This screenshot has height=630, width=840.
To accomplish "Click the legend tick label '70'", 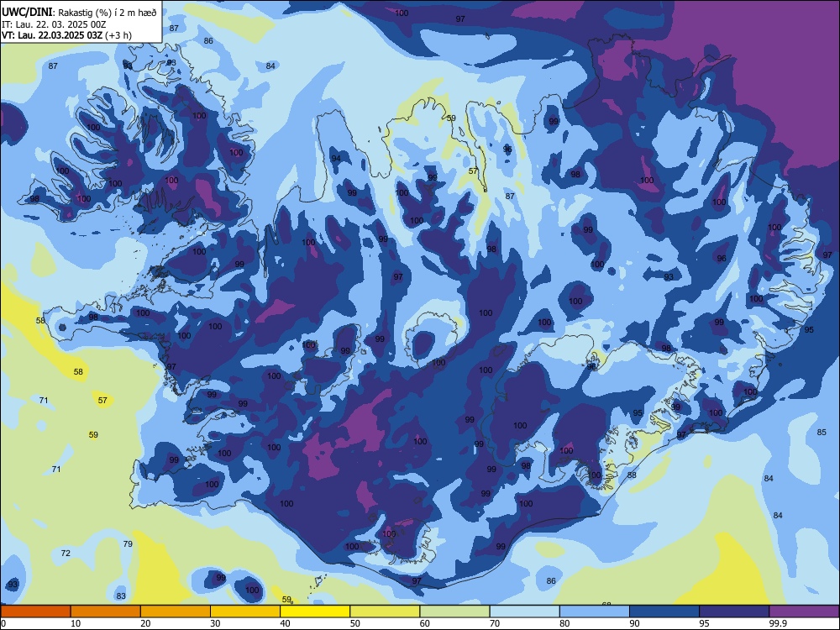I will pos(495,623).
